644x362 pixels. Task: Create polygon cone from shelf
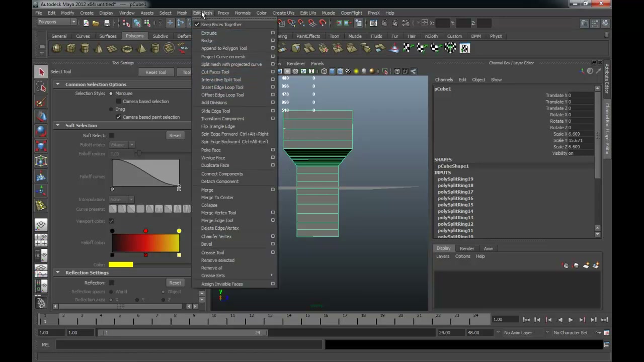99,48
